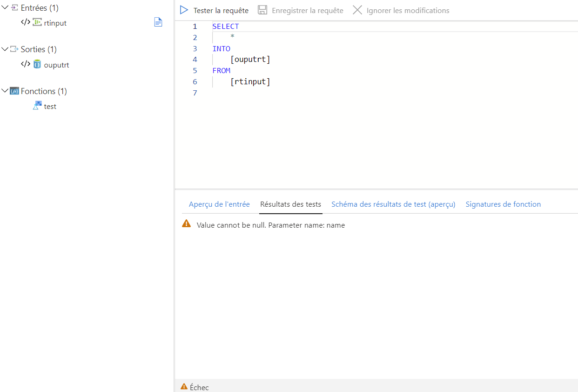Collapse the Fonctions (1) section
This screenshot has height=392, width=578.
(5, 91)
